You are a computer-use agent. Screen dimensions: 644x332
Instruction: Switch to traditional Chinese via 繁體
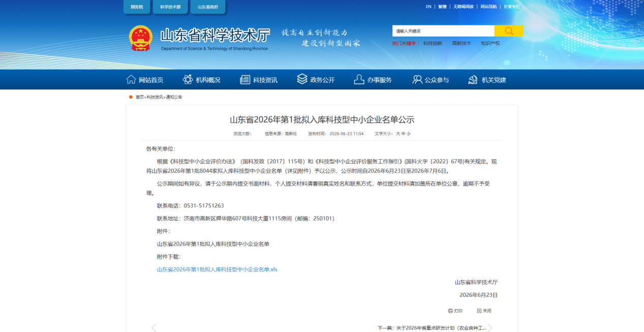(442, 7)
